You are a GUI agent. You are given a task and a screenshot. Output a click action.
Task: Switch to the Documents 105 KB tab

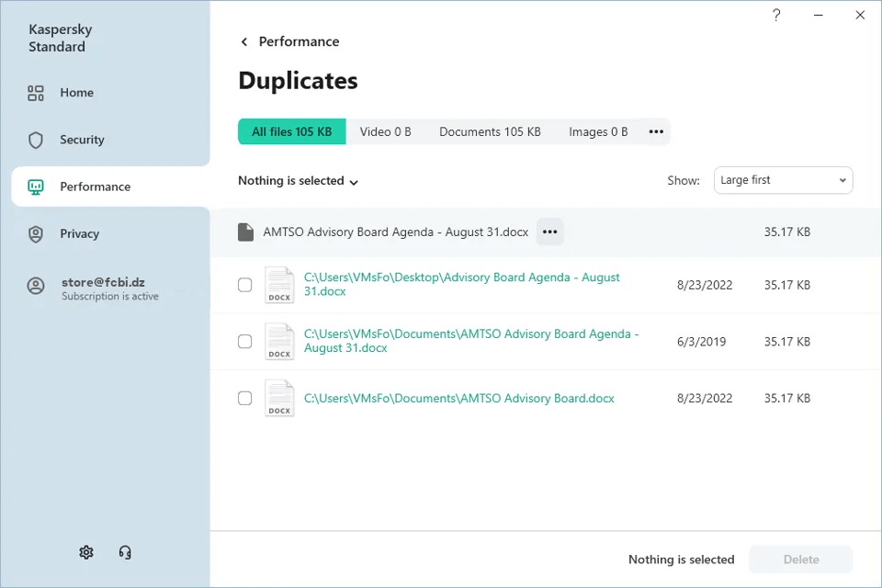490,131
